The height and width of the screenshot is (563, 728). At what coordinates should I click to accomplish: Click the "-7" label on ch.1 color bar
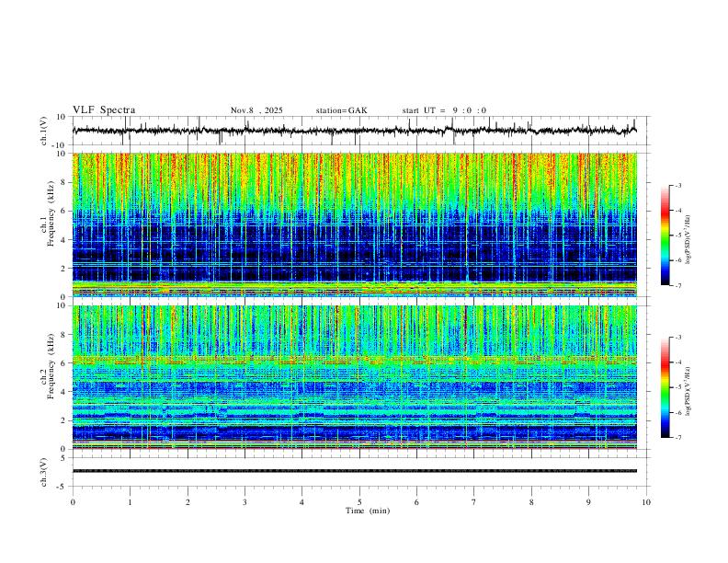click(x=677, y=286)
